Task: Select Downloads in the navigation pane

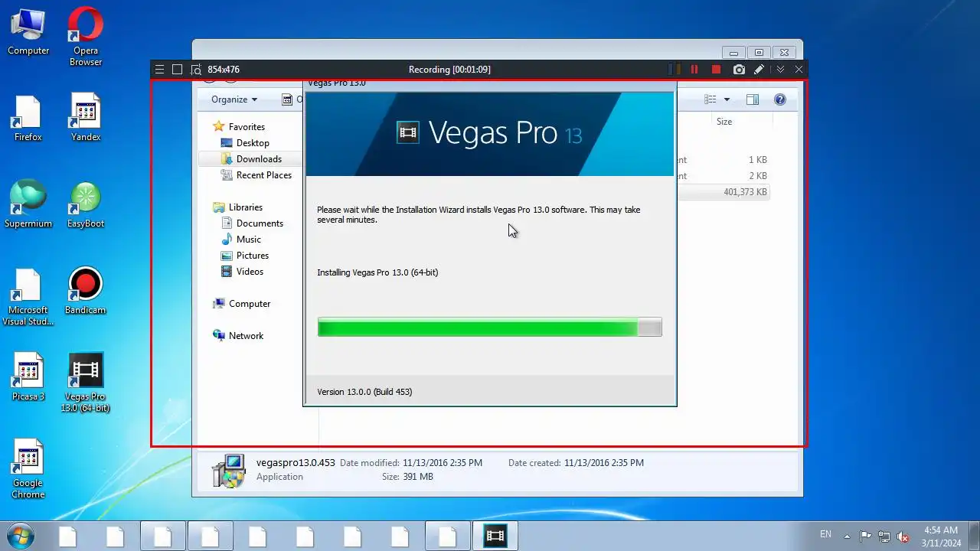Action: (259, 159)
